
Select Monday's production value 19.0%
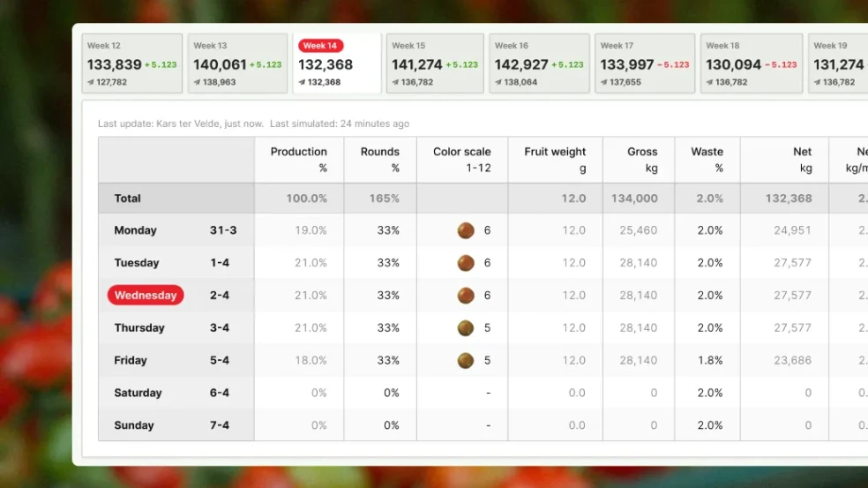[311, 230]
